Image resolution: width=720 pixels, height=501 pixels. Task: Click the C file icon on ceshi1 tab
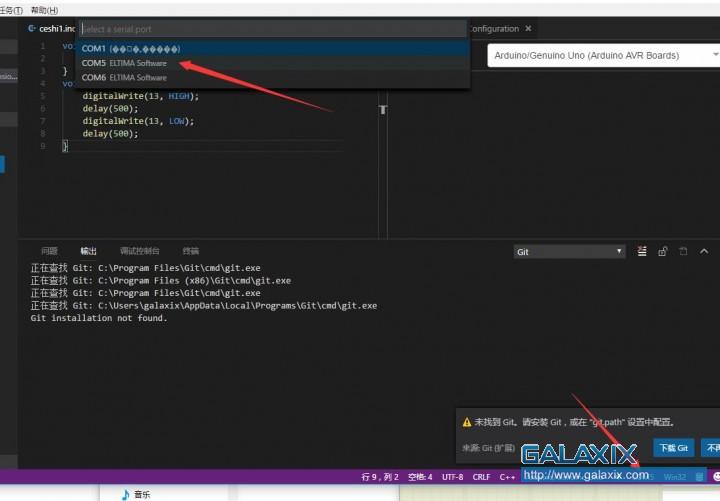tap(33, 29)
